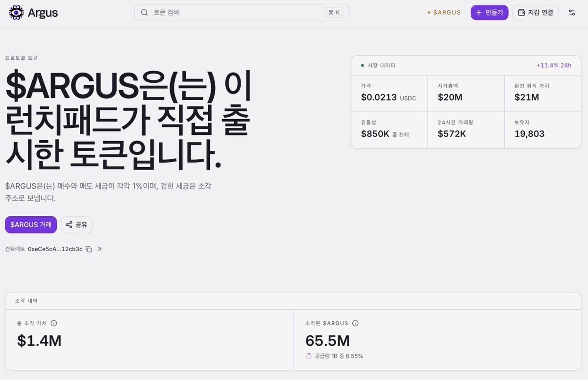
Task: Click the 총 소각 가치 value $1.4M
Action: (39, 340)
